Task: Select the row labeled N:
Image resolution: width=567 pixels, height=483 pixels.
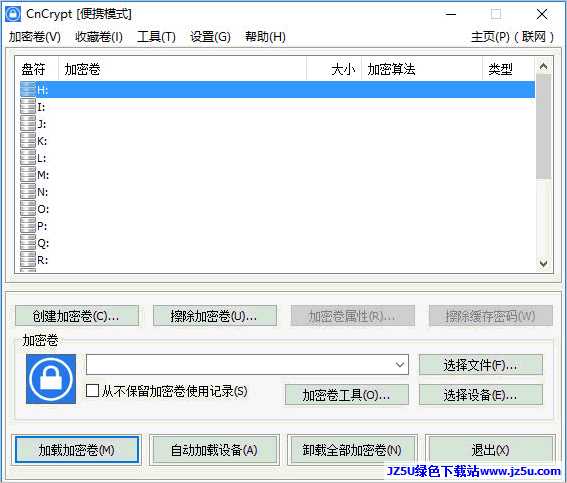Action: (277, 192)
